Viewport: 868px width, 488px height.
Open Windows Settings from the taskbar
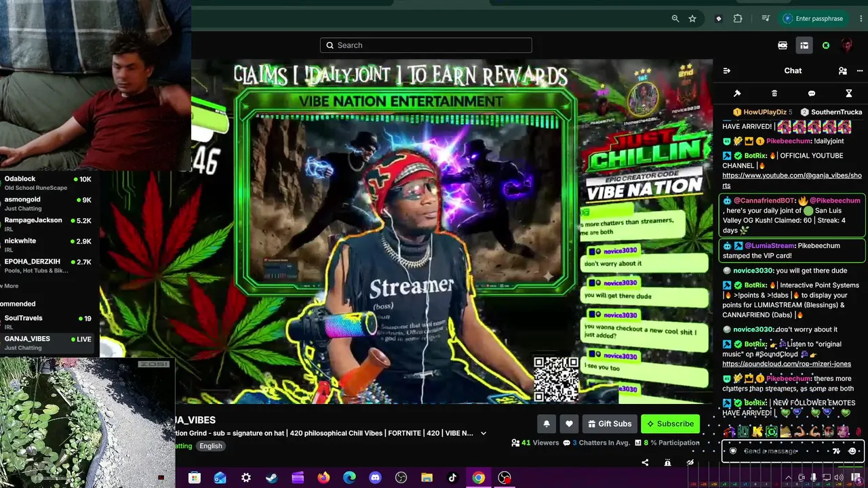pyautogui.click(x=245, y=478)
